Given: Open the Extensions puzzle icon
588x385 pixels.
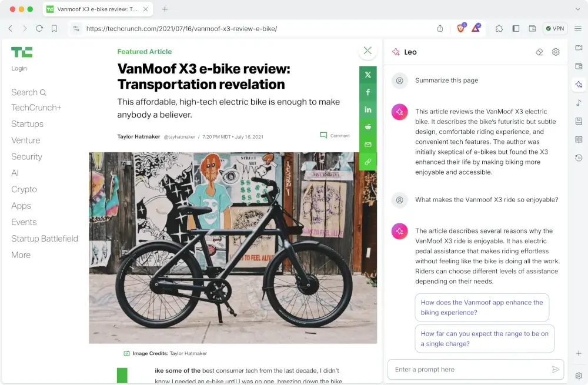Looking at the screenshot, I should pos(499,28).
